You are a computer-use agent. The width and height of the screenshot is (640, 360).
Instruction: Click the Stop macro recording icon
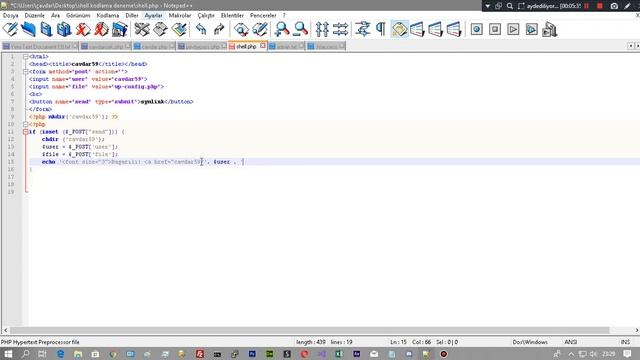click(x=495, y=29)
